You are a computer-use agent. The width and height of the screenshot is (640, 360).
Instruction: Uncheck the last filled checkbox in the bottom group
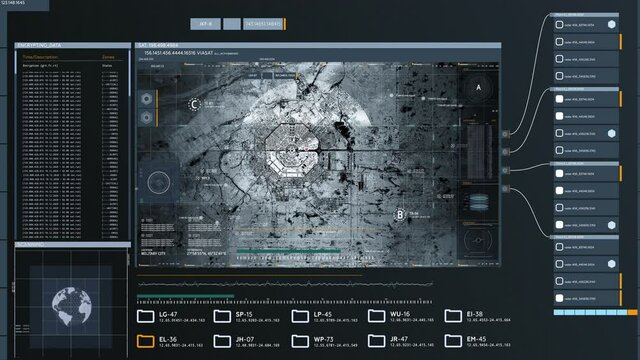click(560, 298)
